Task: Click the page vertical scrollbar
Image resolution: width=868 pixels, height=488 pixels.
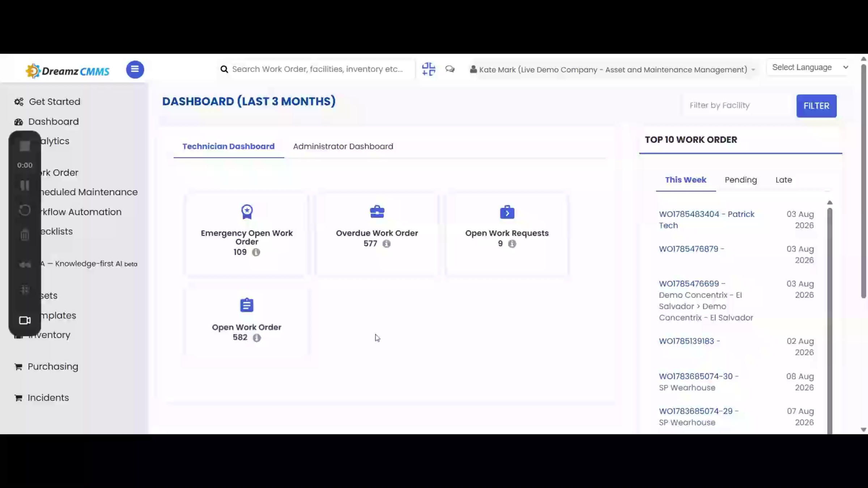Action: (x=864, y=181)
